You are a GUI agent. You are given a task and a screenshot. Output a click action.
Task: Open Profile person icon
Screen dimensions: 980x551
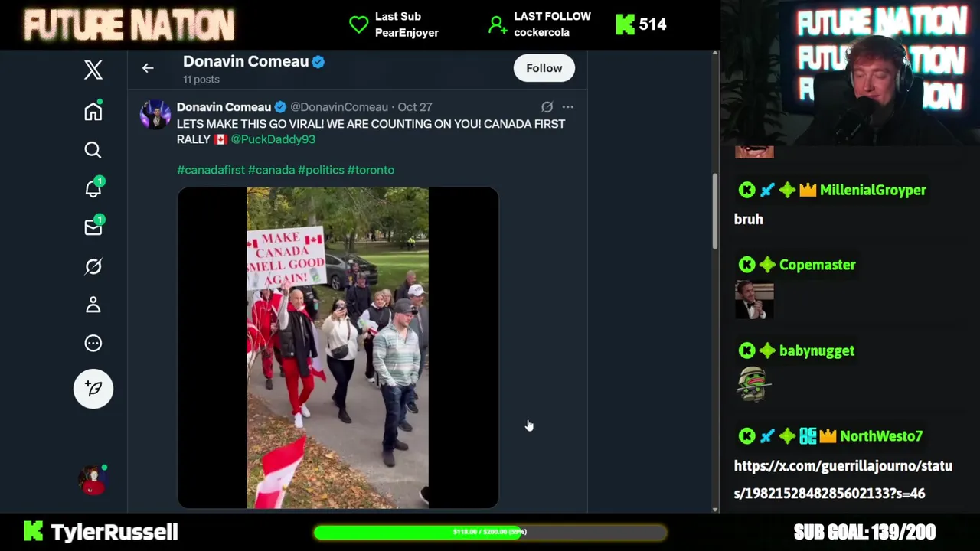click(93, 305)
